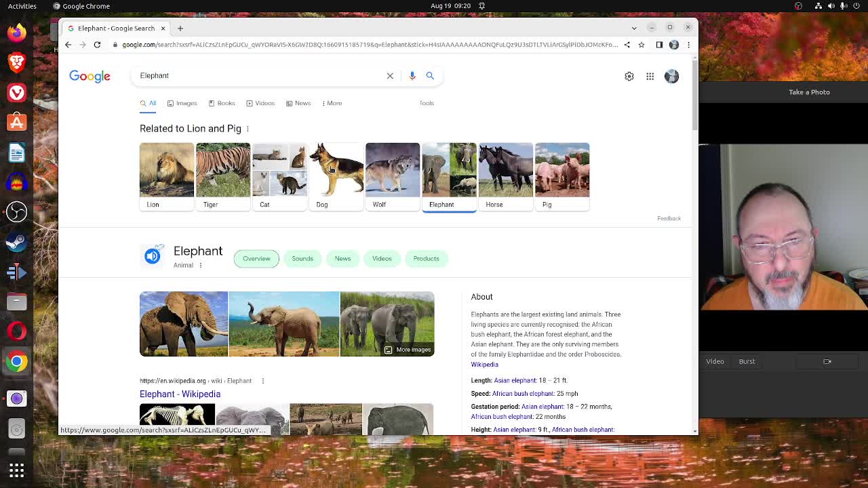Select the Videos search tab

pyautogui.click(x=260, y=103)
